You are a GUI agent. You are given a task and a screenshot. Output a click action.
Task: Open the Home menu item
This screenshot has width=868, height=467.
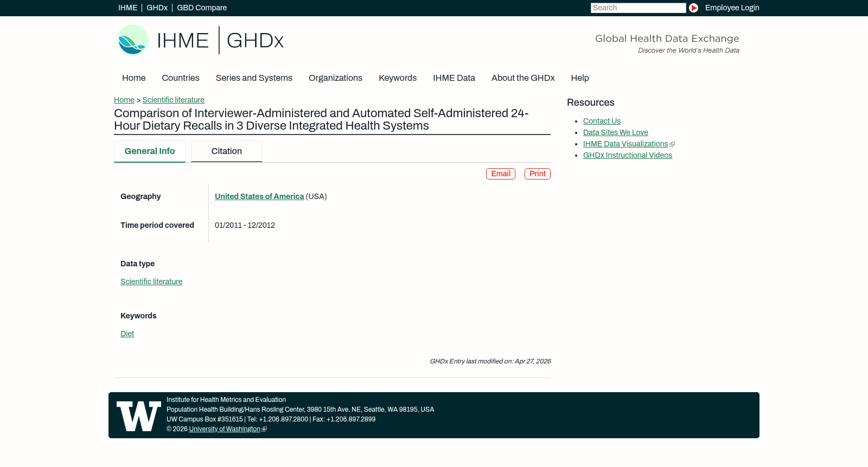coord(133,78)
